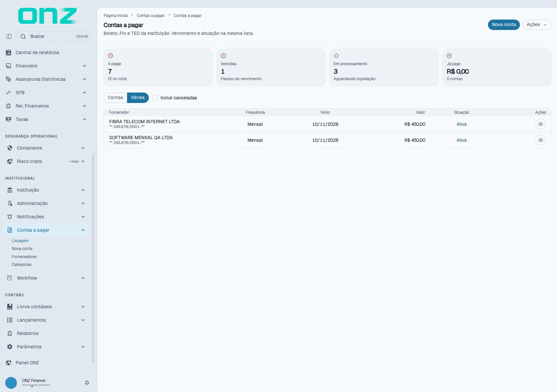Click the Parâmetros gear icon

[10, 347]
